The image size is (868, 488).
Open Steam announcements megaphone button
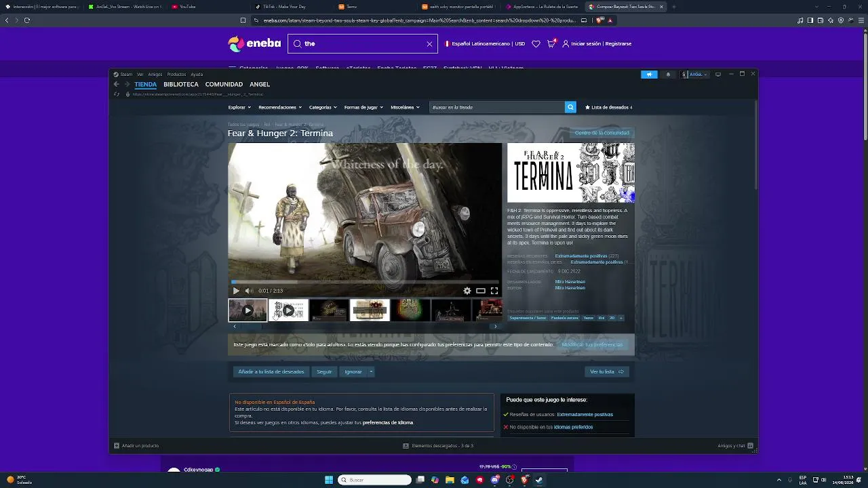649,75
